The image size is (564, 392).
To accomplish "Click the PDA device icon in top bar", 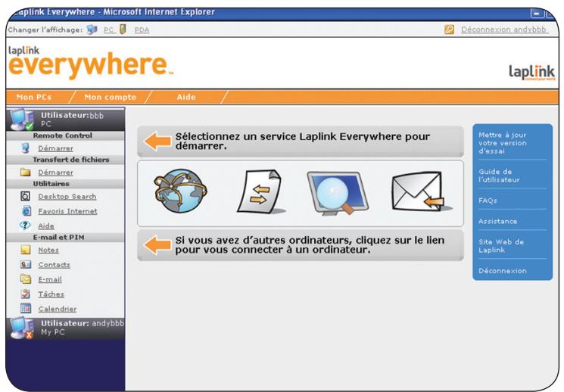I will pos(123,29).
